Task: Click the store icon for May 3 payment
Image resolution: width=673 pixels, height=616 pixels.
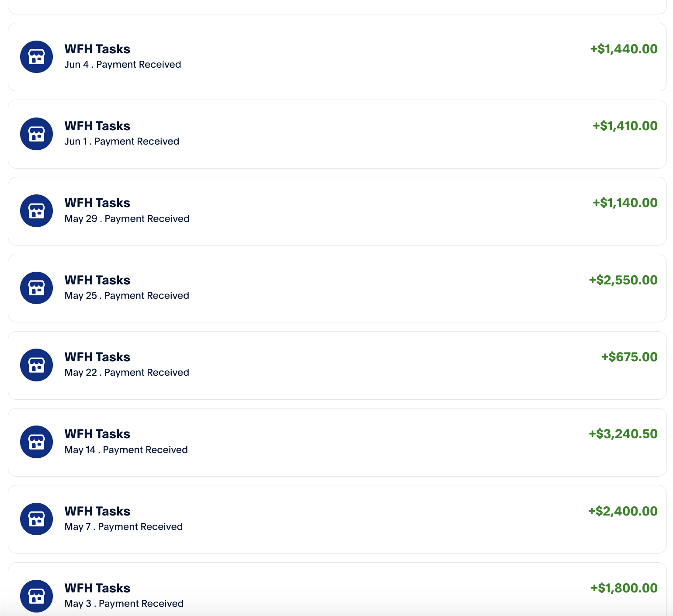Action: pyautogui.click(x=37, y=596)
